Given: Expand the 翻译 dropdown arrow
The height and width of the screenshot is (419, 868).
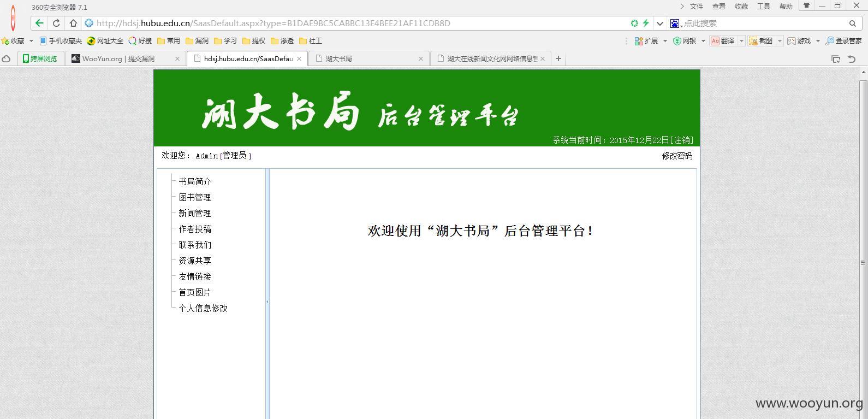Looking at the screenshot, I should point(741,41).
